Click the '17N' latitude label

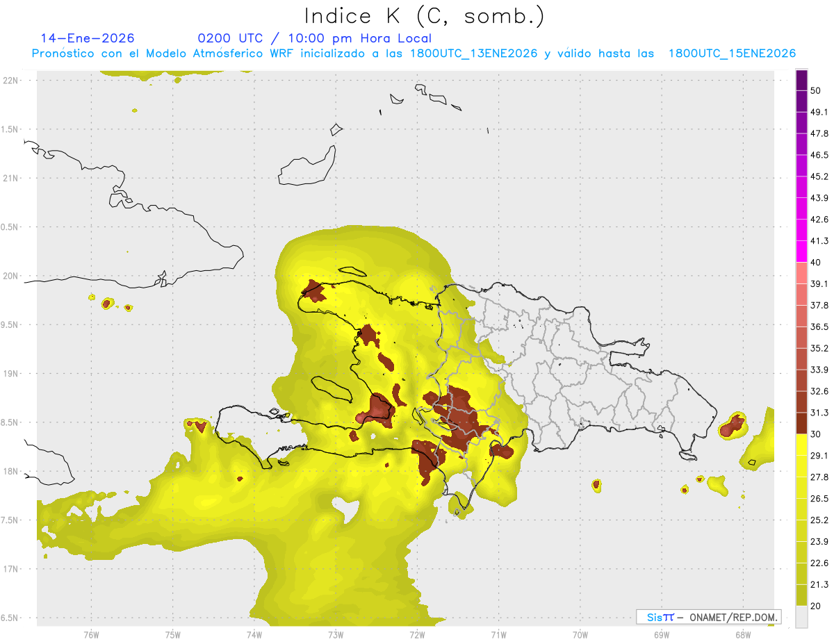(x=11, y=569)
